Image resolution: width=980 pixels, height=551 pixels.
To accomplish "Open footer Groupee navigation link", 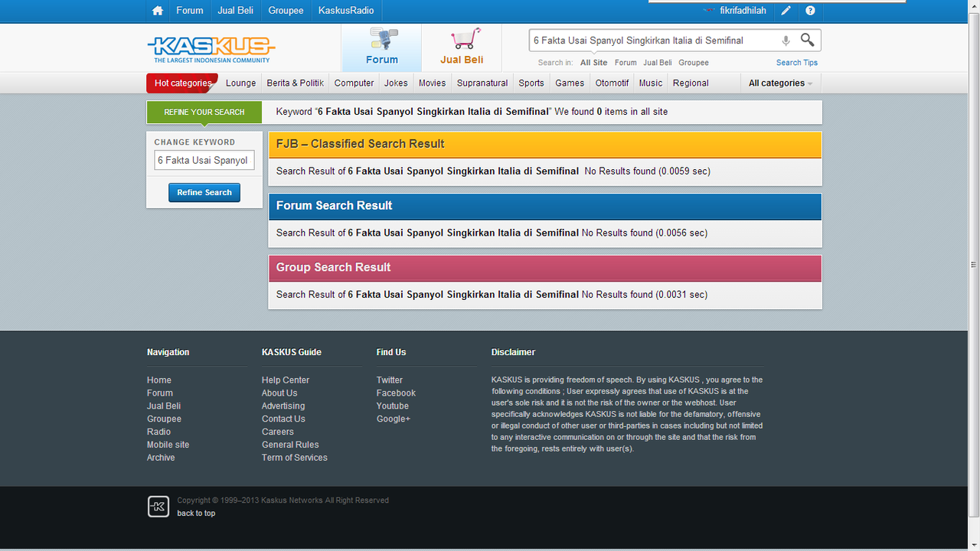I will [x=164, y=419].
